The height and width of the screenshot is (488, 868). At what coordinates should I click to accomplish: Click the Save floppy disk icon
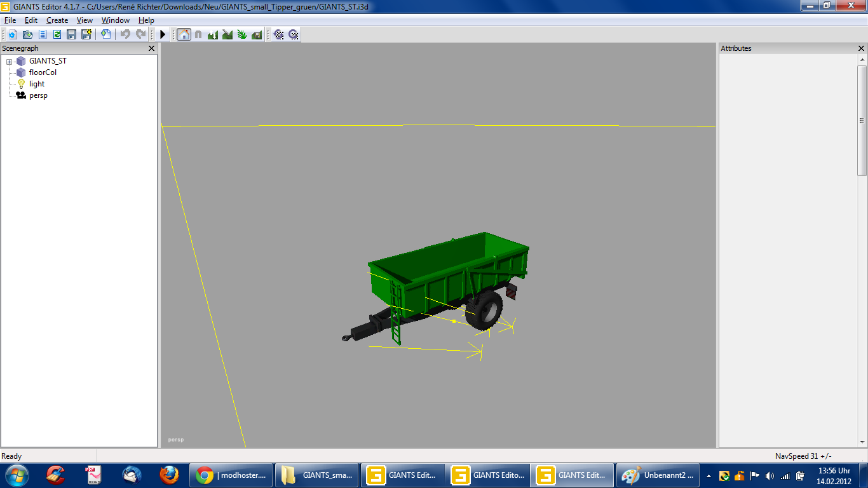71,34
